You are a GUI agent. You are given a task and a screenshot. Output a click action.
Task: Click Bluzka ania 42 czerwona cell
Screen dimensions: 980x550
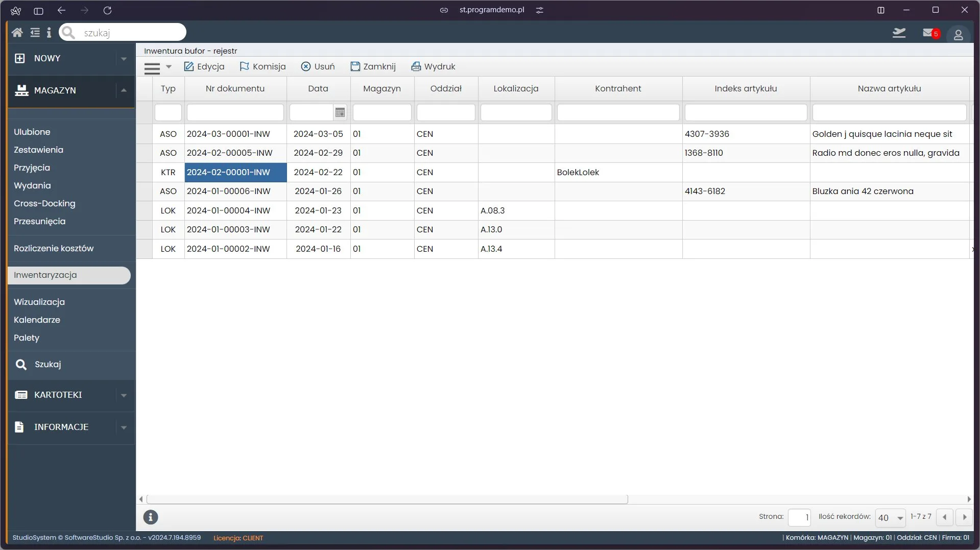[x=889, y=191]
